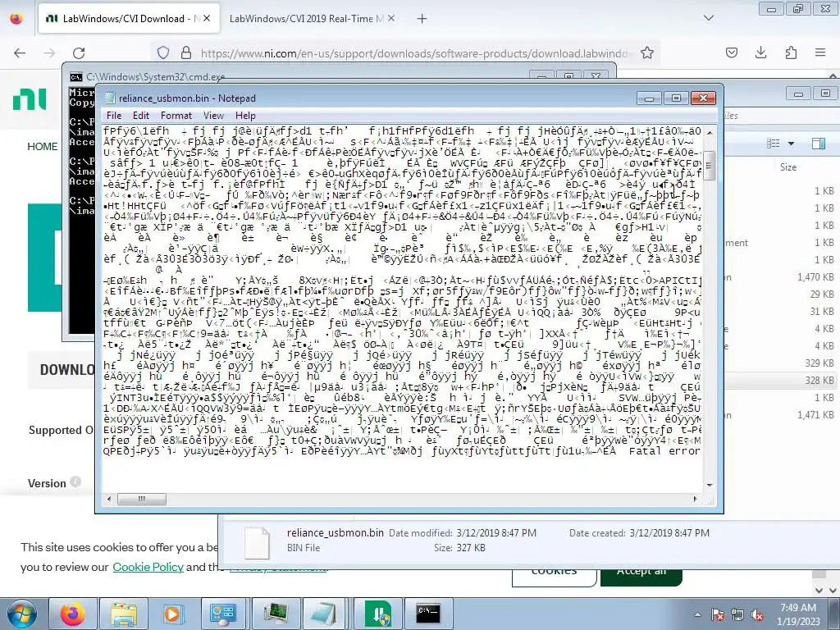Click the network tray icon
Viewport: 840px width, 630px height.
tap(737, 614)
